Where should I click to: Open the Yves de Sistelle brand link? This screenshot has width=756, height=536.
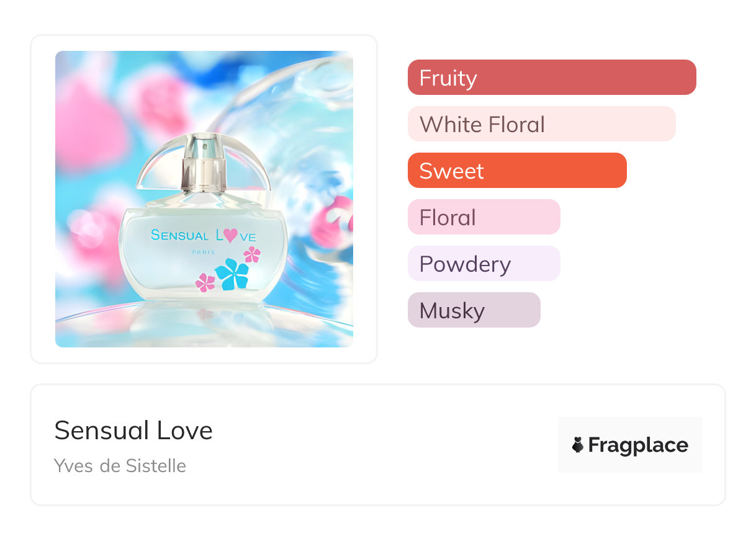[x=120, y=465]
